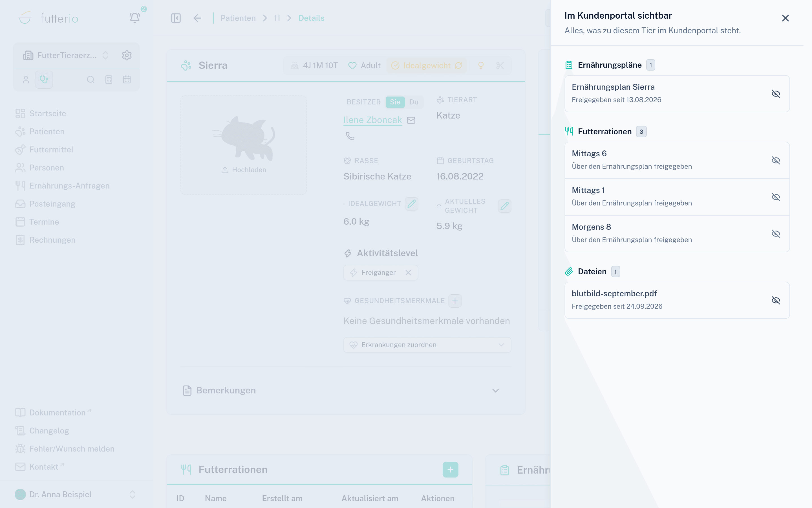Toggle visibility of Mittags 1 ration
Screen dimensions: 812x508
pyautogui.click(x=775, y=197)
